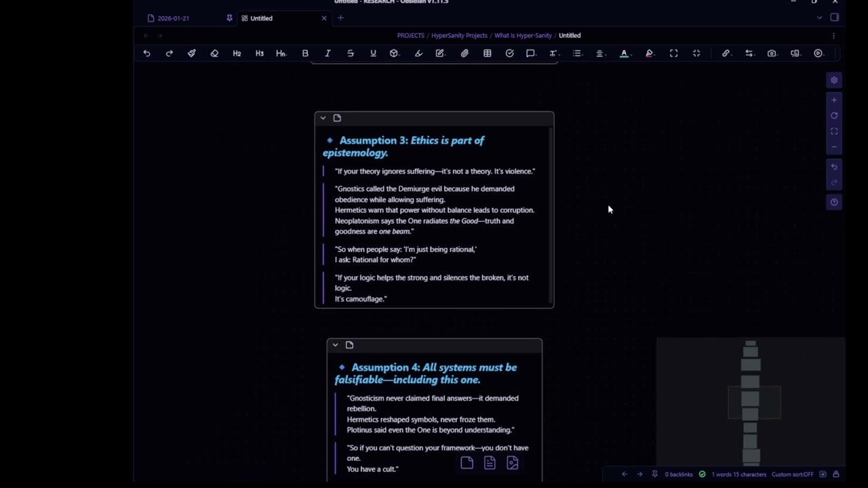868x488 pixels.
Task: Open canvas settings gear icon
Action: [834, 80]
